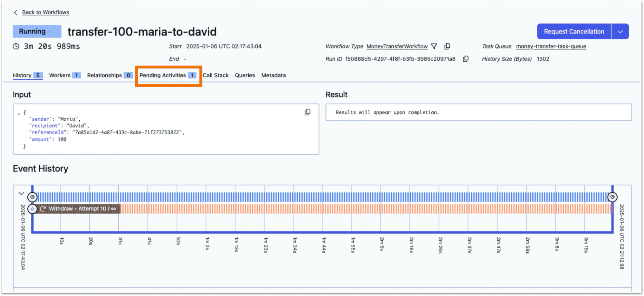Switch to the Call Stack tab

216,75
